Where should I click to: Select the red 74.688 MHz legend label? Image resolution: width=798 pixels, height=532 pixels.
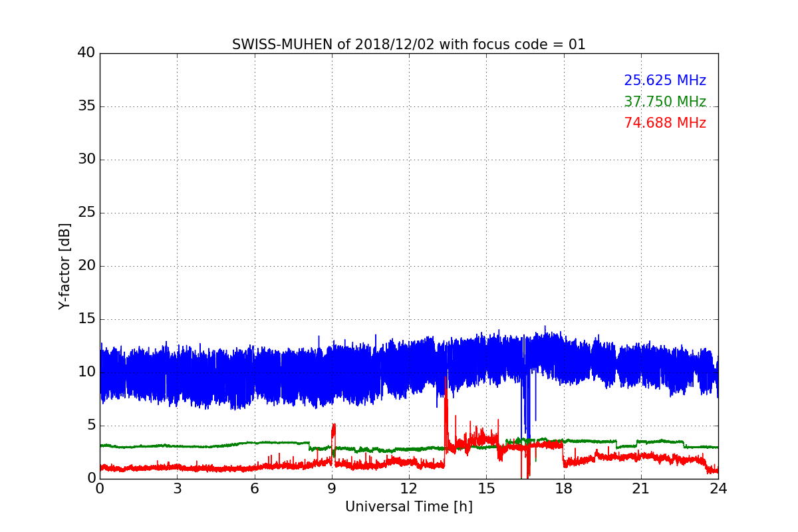[665, 123]
